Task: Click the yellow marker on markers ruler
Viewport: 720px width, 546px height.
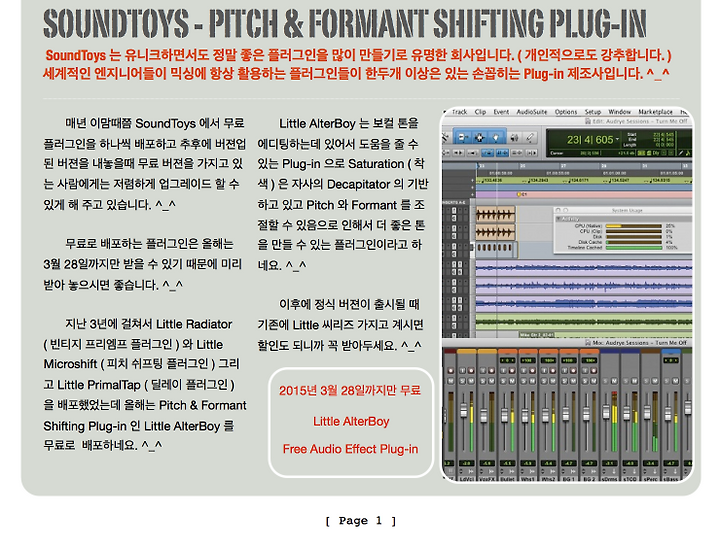Action: click(x=519, y=194)
